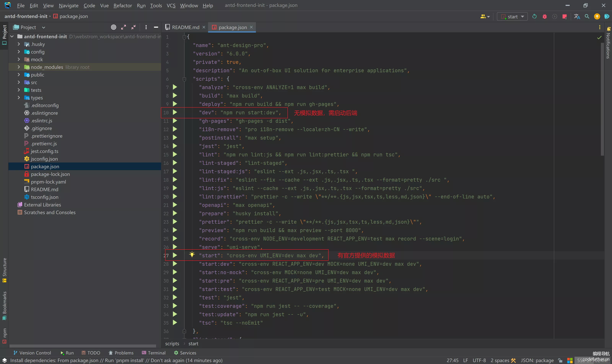Open Version Control tool window
Image resolution: width=612 pixels, height=364 pixels.
point(32,353)
